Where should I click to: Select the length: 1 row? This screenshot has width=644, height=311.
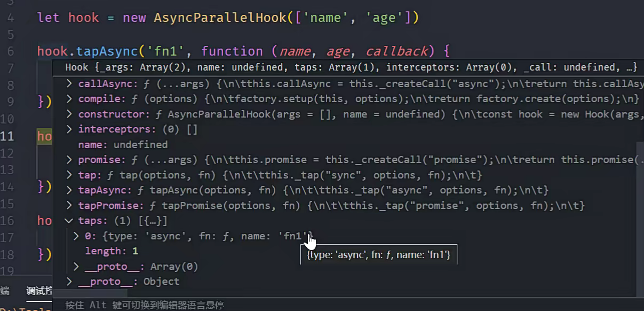[x=111, y=251]
